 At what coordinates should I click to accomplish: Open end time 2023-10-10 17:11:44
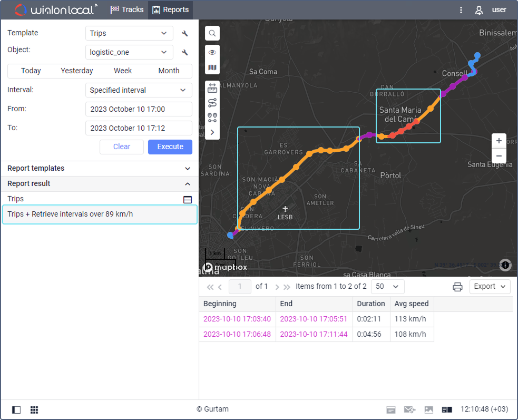pos(314,334)
